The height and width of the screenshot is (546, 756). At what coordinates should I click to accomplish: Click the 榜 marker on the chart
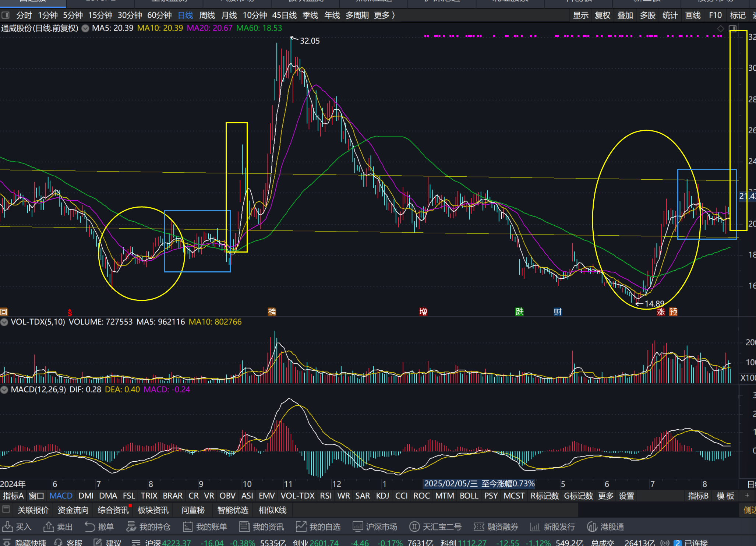272,312
